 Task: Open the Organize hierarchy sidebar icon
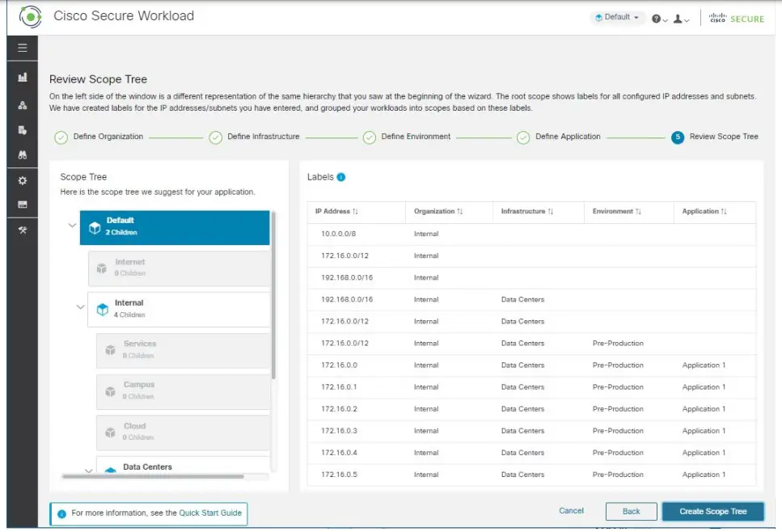[x=23, y=105]
